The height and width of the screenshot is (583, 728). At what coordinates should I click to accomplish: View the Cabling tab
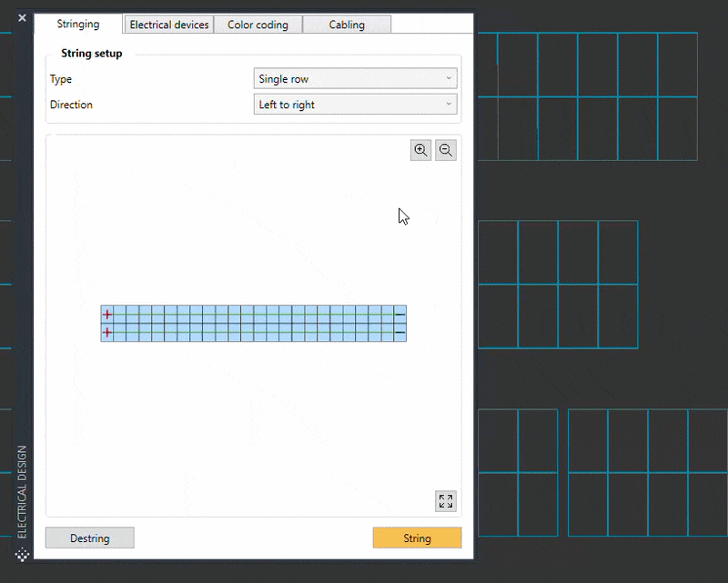(x=347, y=25)
